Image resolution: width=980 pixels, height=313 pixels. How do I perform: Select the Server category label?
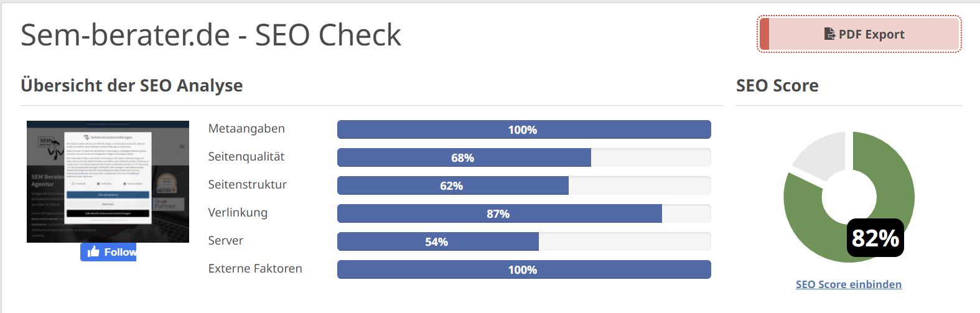(x=226, y=241)
